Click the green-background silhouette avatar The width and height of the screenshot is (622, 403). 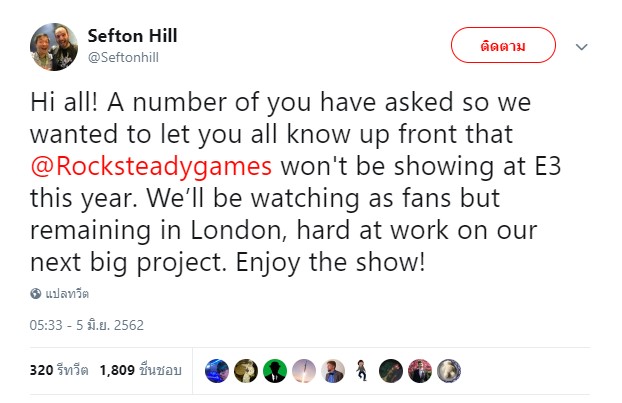(275, 370)
